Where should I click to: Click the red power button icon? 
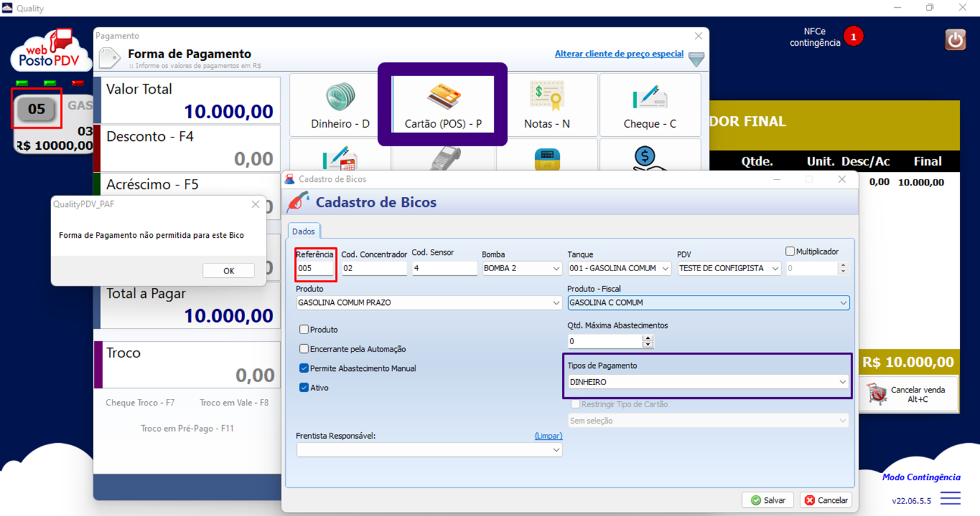955,40
